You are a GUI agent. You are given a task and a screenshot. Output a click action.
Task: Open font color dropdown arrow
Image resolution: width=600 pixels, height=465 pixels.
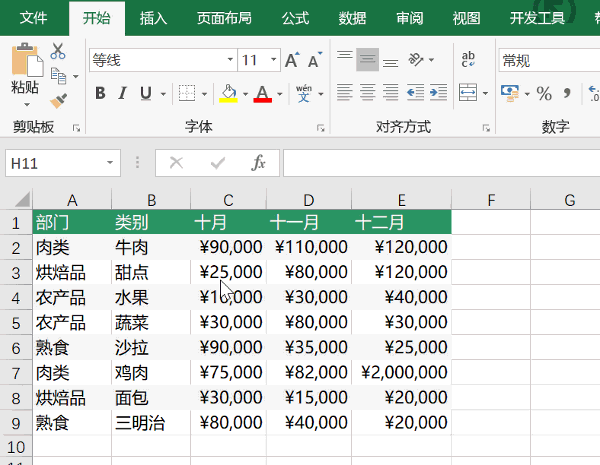[280, 94]
